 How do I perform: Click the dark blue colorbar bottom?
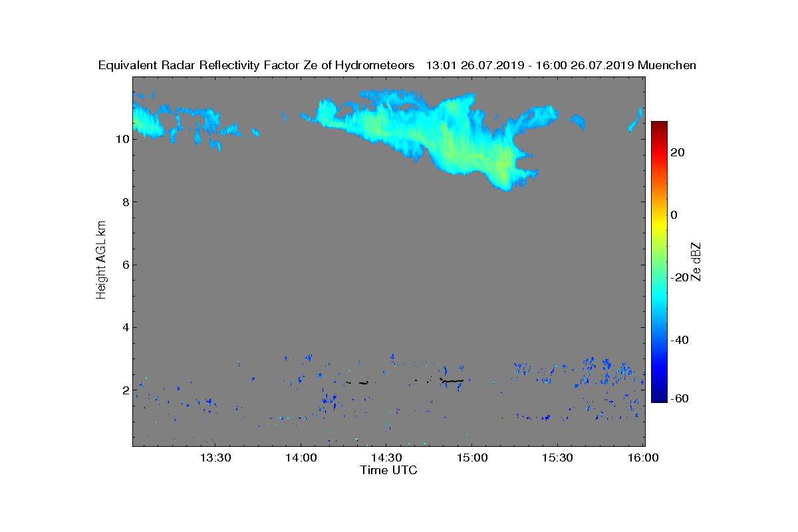coord(659,396)
